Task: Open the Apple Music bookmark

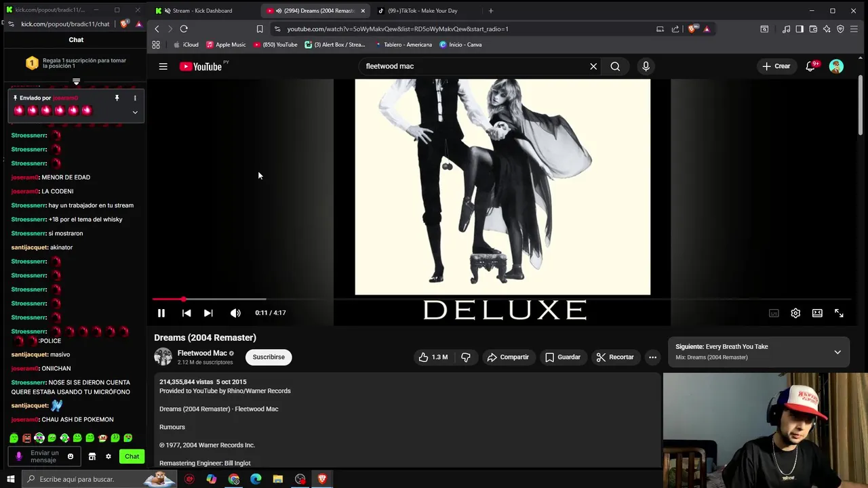Action: (x=226, y=45)
